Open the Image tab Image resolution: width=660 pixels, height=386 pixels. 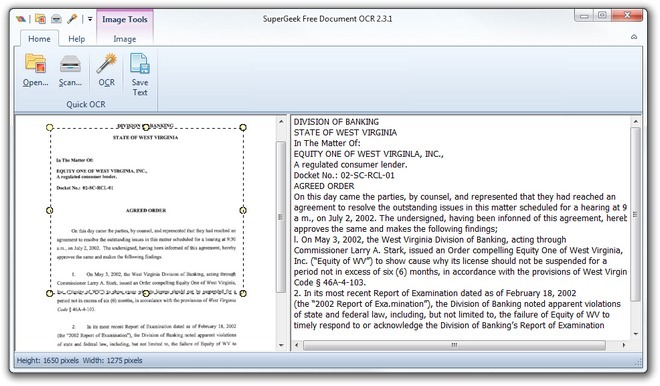[125, 39]
